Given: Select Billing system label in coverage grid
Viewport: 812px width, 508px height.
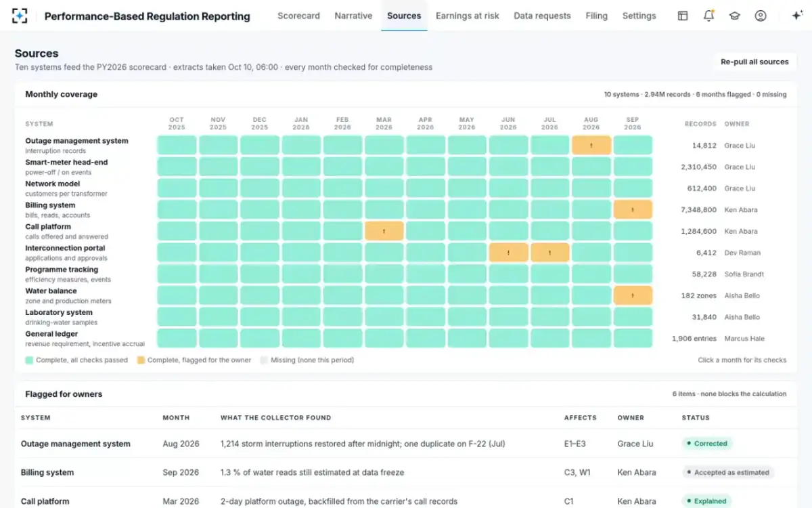Looking at the screenshot, I should click(x=50, y=205).
